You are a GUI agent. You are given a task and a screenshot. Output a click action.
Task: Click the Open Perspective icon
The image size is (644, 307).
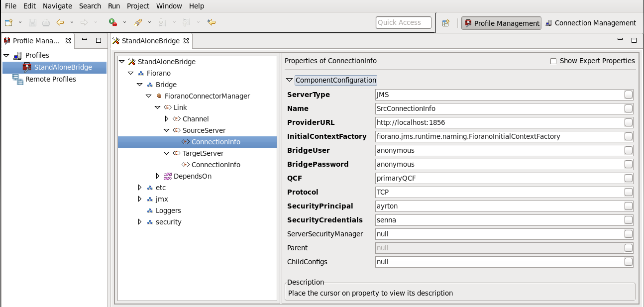(446, 23)
